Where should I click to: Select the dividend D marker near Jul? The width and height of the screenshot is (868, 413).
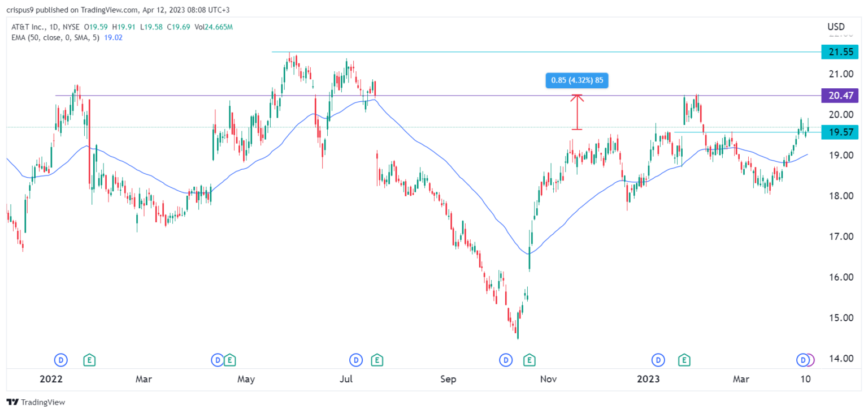click(355, 359)
